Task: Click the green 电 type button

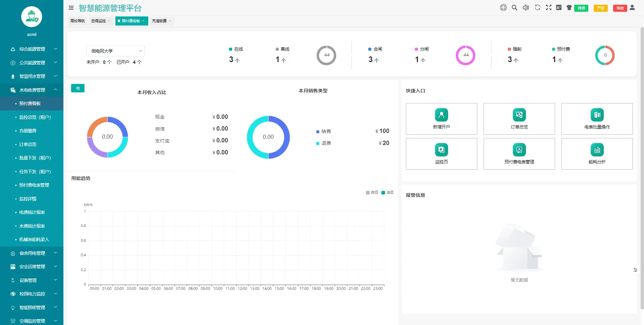Action: [x=78, y=88]
